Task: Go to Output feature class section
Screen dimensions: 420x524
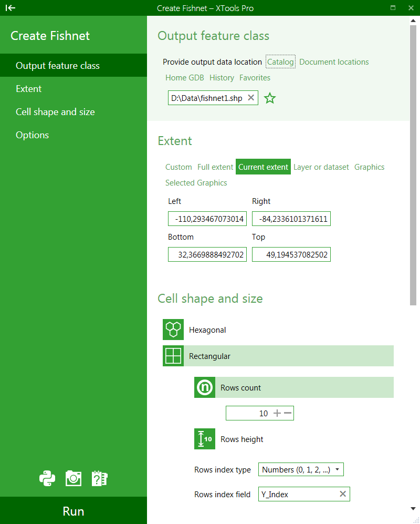Action: coord(73,66)
